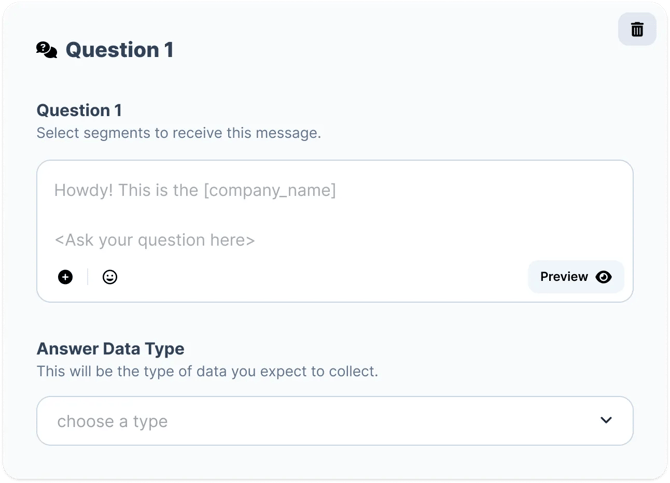Viewport: 670px width, 483px height.
Task: Click the eye icon on Preview
Action: [603, 277]
